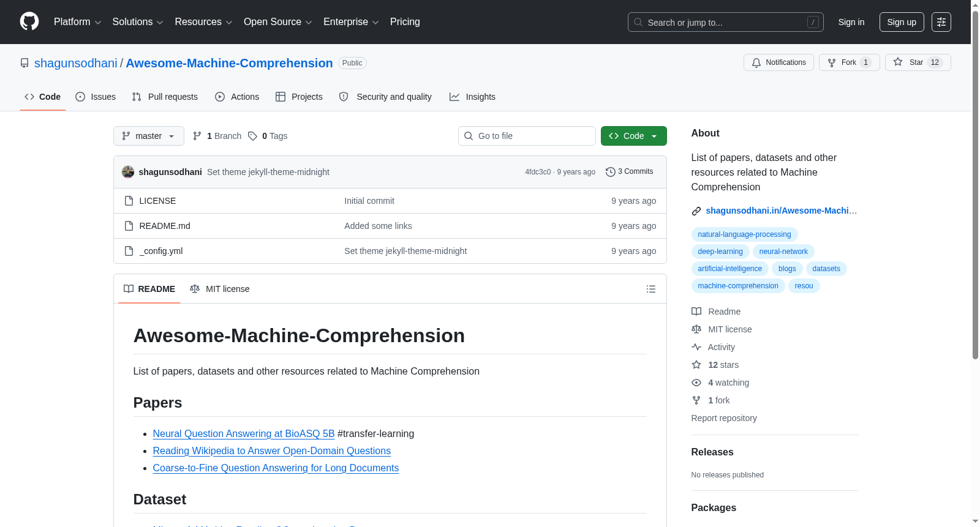Screen dimensions: 980x527
Task: Open the shagunsodhani.in website link
Action: pos(782,211)
